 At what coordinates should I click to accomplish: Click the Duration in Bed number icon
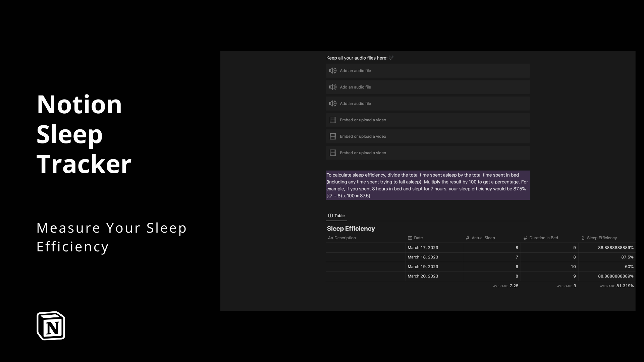point(525,238)
